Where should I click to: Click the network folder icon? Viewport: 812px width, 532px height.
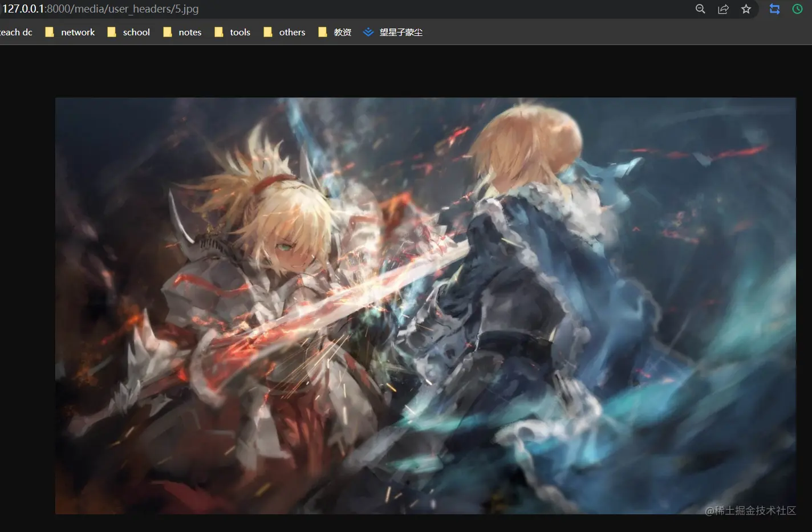pos(50,33)
